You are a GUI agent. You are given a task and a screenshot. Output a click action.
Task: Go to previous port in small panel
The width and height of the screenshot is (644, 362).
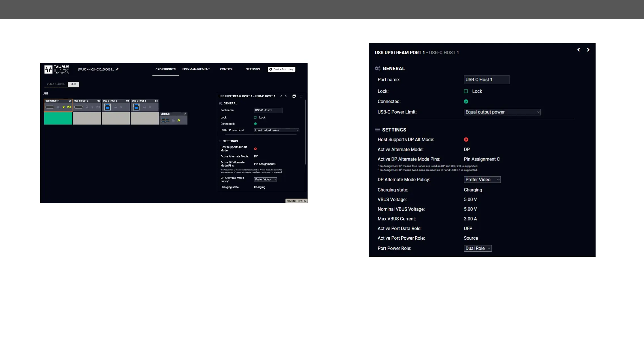281,96
